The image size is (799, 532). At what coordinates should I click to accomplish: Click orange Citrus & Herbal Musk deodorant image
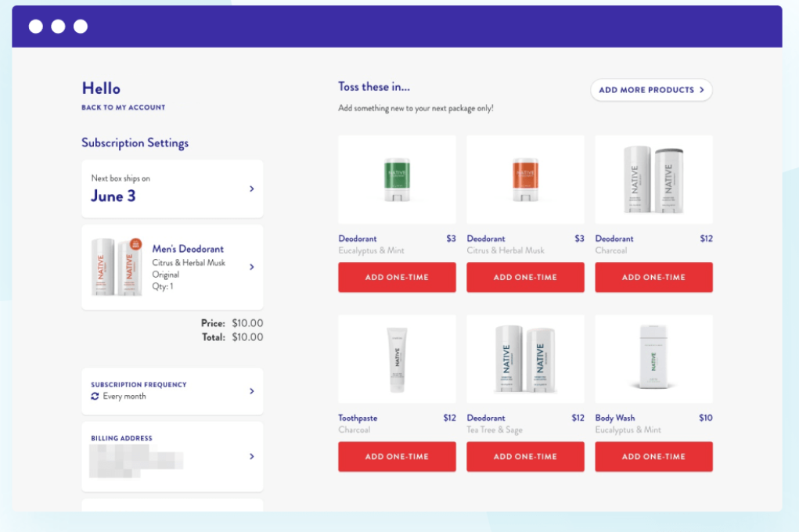[525, 179]
